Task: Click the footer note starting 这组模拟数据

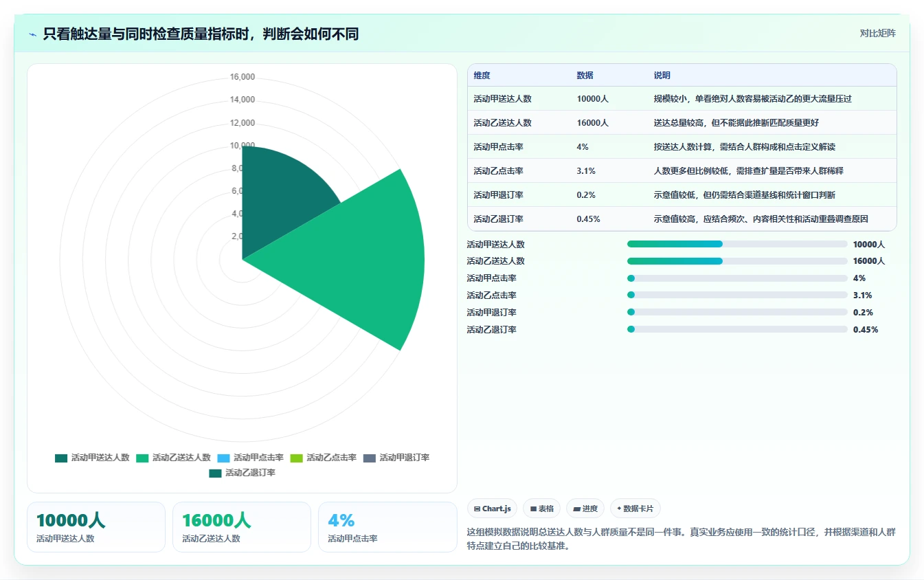Action: point(681,539)
